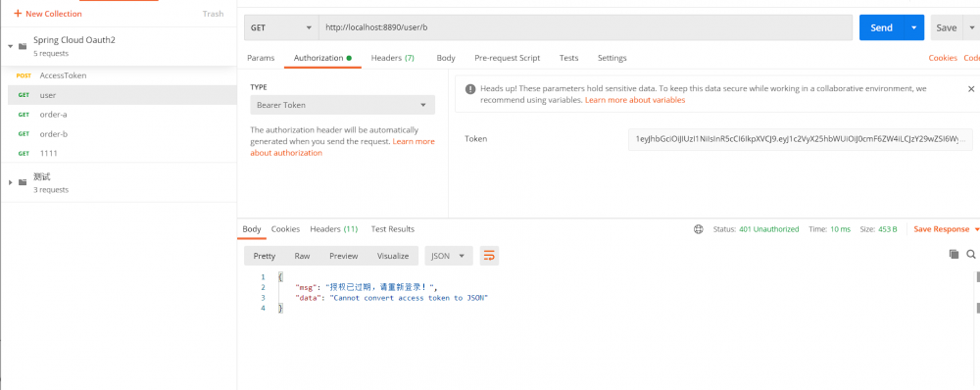The width and height of the screenshot is (980, 390).
Task: Click the globe network icon beside Status
Action: point(698,229)
